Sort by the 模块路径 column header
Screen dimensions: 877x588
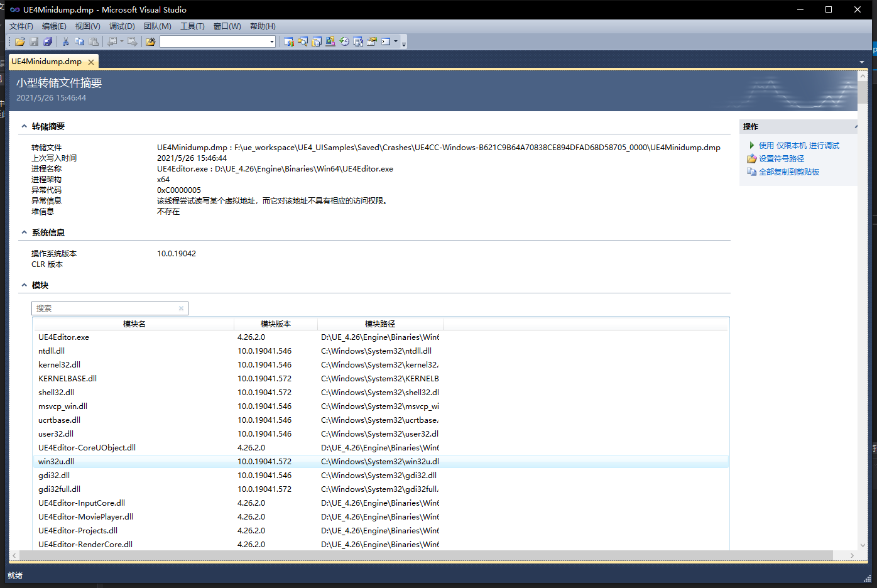pos(380,324)
